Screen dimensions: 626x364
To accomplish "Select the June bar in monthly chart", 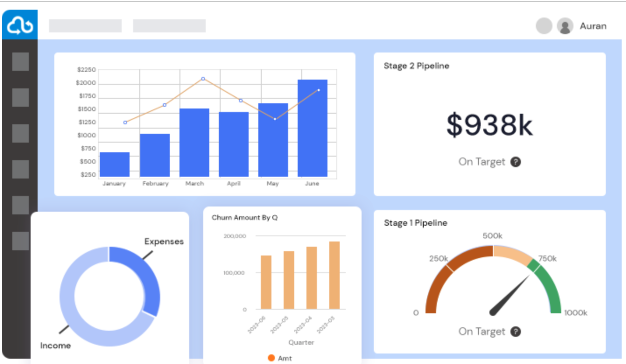I will (x=312, y=128).
